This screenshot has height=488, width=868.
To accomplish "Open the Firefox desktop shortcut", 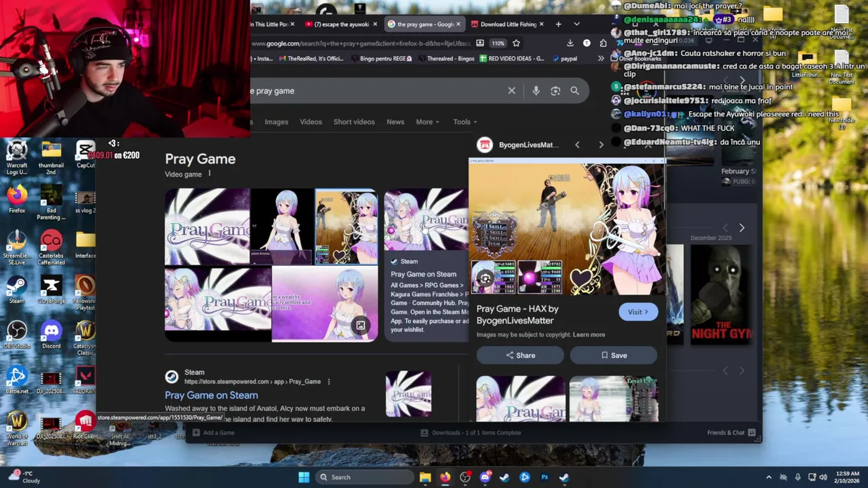I will click(17, 199).
